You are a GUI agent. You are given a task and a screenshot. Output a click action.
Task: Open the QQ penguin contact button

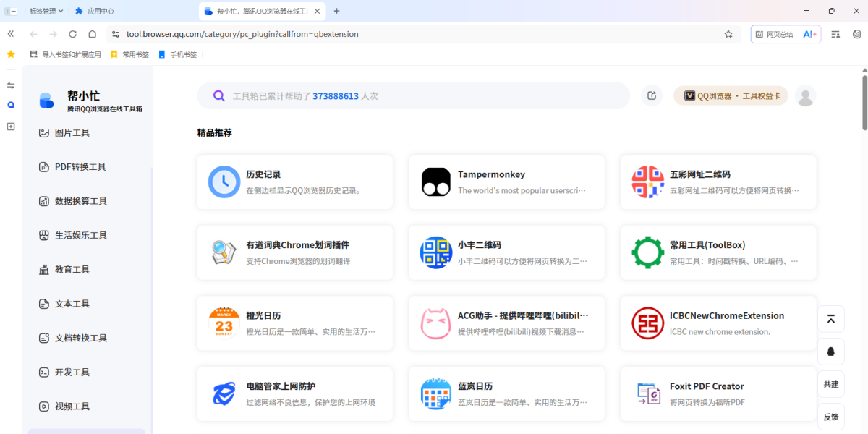point(831,352)
